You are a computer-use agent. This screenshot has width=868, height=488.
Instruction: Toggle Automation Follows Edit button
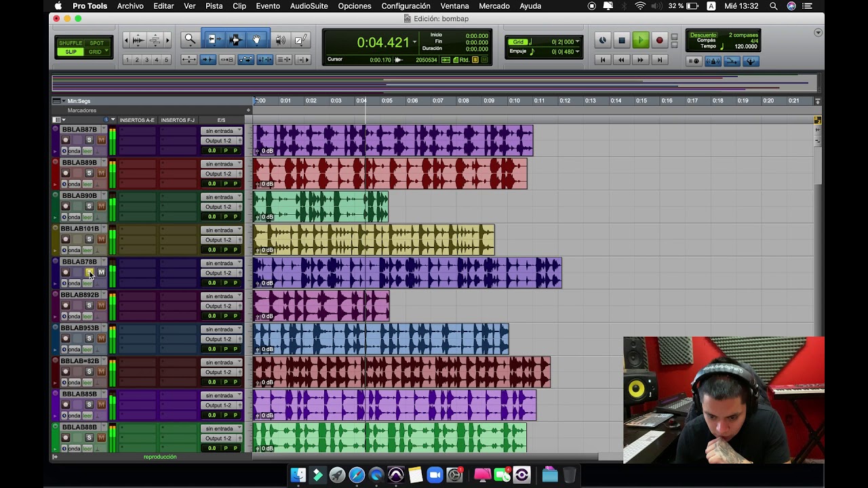(x=246, y=60)
